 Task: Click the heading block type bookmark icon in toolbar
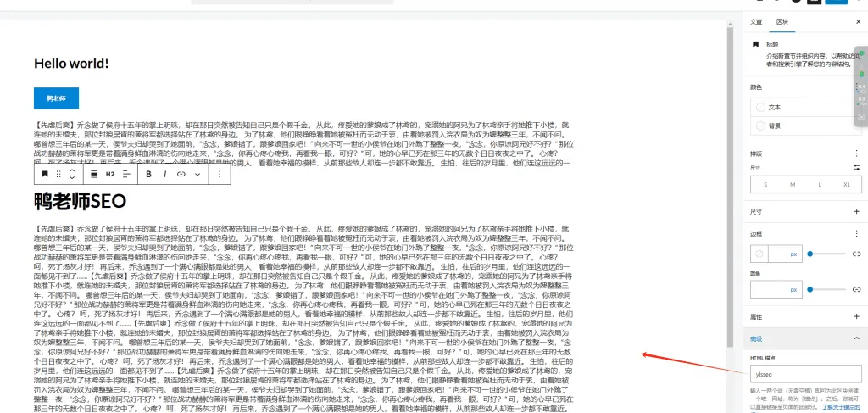pos(45,174)
